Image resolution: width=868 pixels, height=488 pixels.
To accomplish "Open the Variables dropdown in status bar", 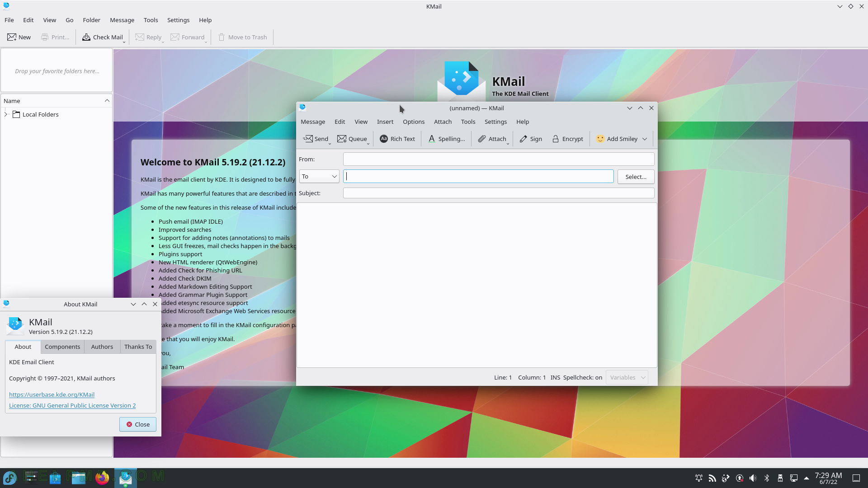I will tap(627, 377).
